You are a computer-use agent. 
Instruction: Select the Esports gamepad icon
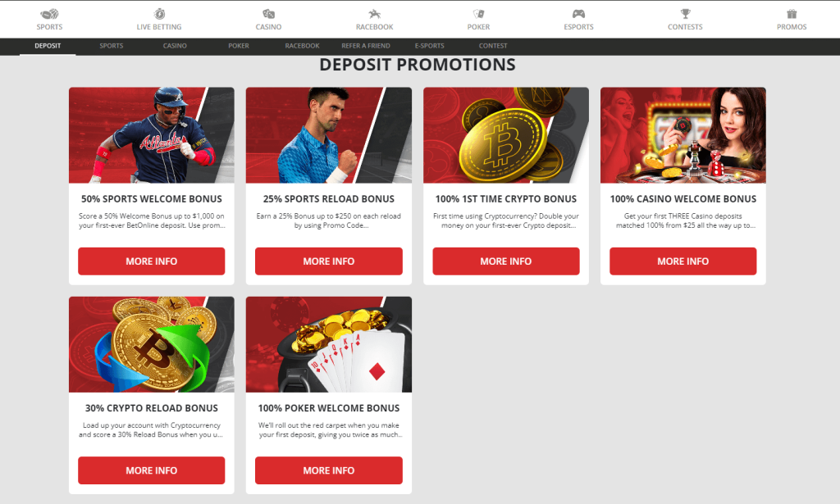click(578, 15)
